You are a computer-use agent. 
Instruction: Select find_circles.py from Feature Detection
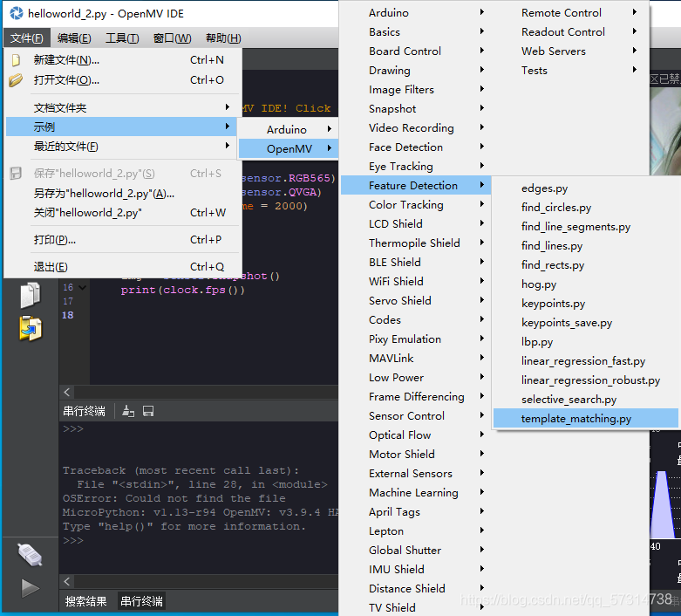coord(556,208)
